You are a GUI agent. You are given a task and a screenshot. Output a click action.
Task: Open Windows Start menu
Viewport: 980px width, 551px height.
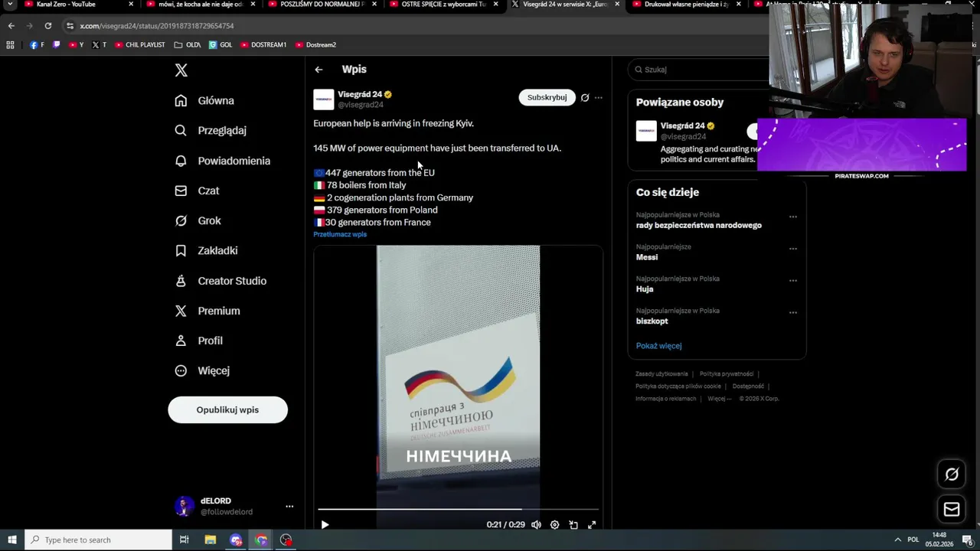tap(11, 540)
